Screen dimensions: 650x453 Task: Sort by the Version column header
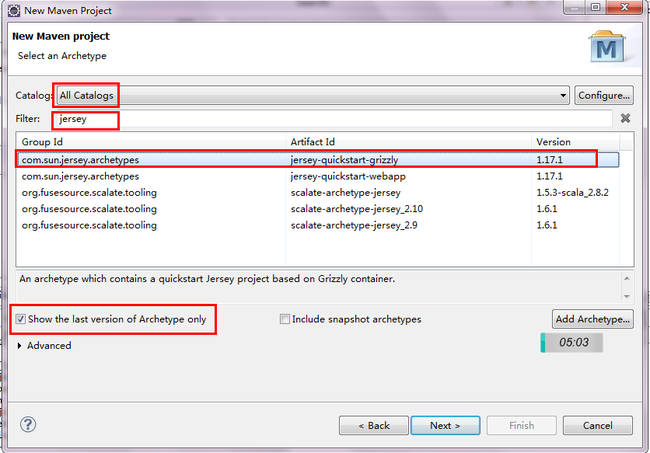pos(575,142)
